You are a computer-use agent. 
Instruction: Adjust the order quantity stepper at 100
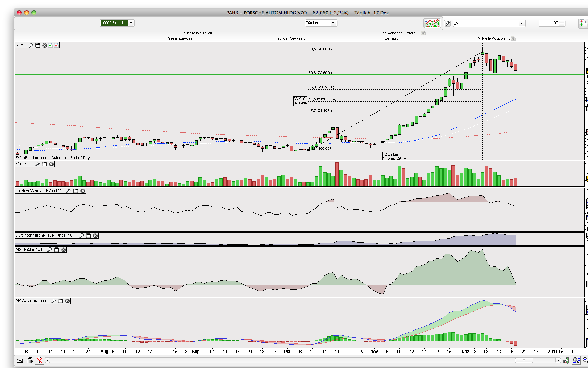pos(561,23)
